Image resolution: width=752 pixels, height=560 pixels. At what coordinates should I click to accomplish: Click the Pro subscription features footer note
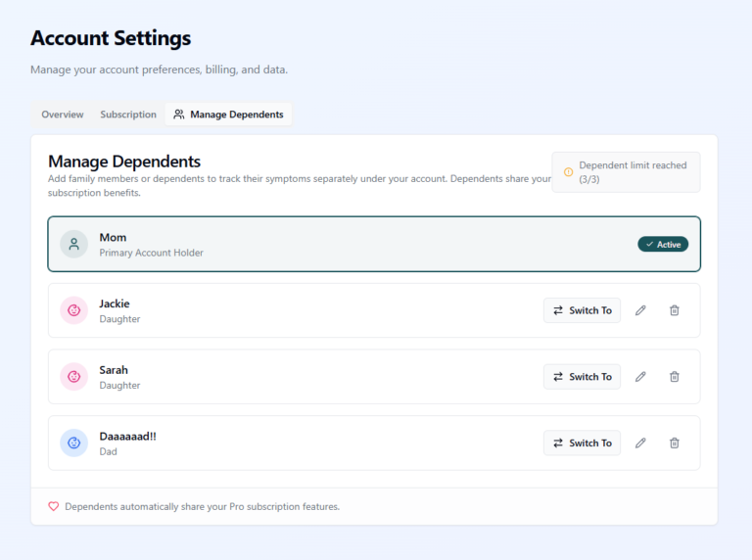point(202,507)
